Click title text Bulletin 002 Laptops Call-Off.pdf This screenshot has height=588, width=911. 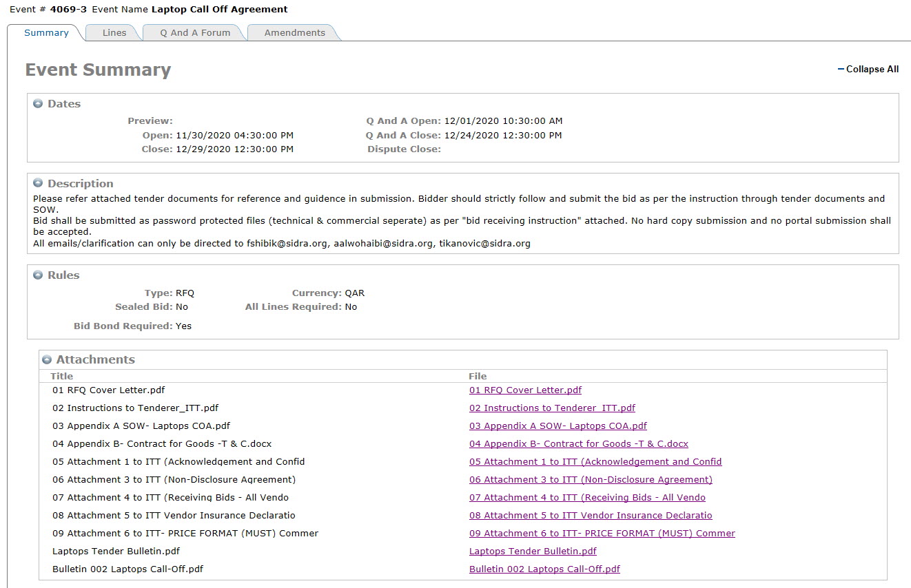[x=127, y=569]
